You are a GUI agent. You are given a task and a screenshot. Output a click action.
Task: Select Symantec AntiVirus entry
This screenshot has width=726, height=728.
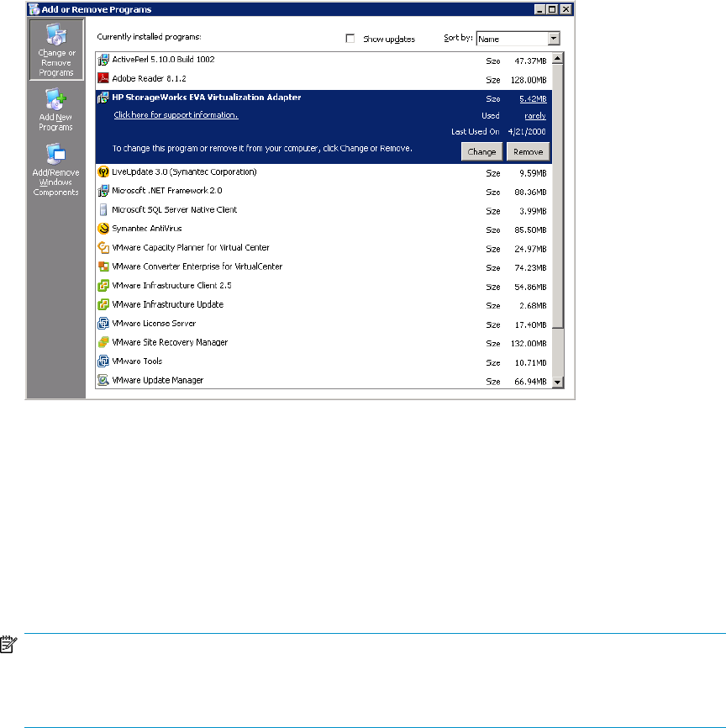point(324,229)
